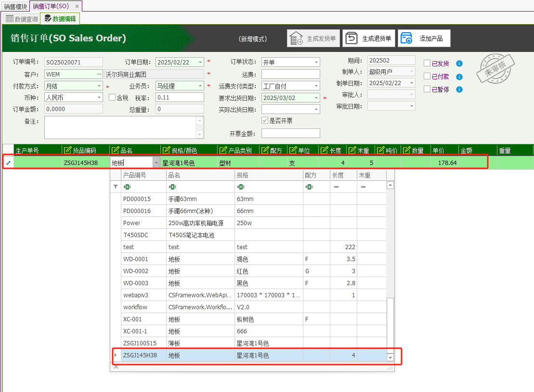This screenshot has height=392, width=534.
Task: Click the 生成发货单 house icon
Action: 296,38
